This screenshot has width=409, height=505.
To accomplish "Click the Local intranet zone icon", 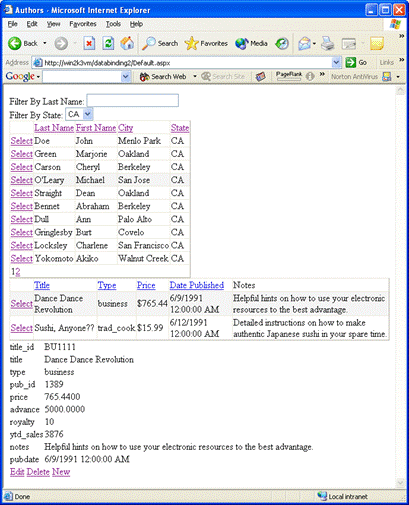I will (x=322, y=496).
